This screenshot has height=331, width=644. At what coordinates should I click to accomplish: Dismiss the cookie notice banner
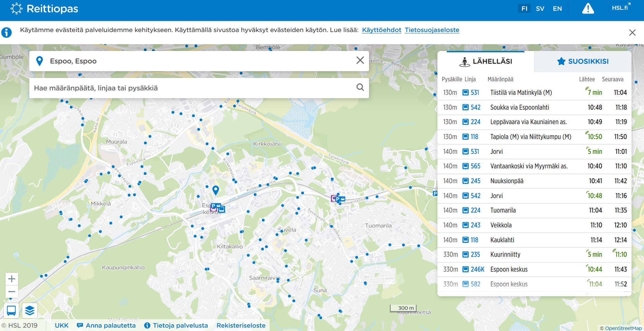(632, 32)
